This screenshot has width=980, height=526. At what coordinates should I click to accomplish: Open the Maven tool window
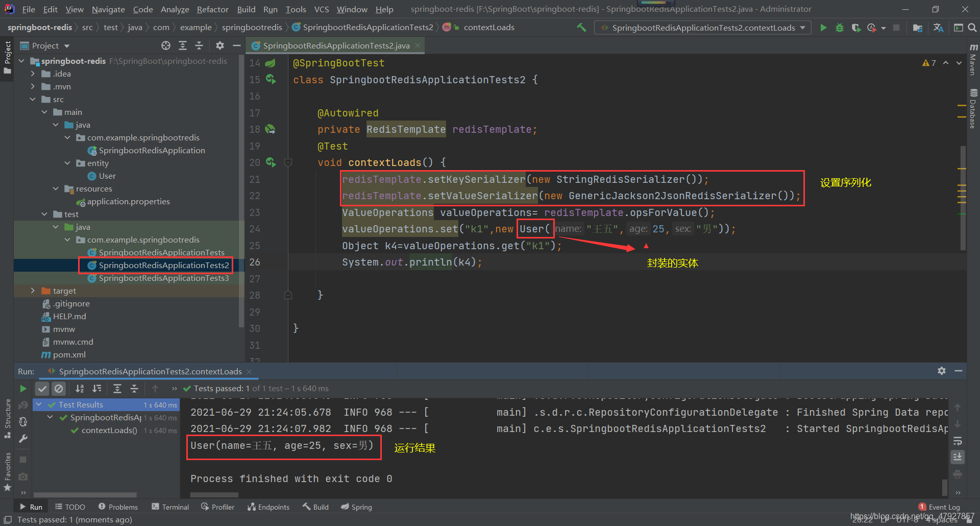(x=973, y=59)
